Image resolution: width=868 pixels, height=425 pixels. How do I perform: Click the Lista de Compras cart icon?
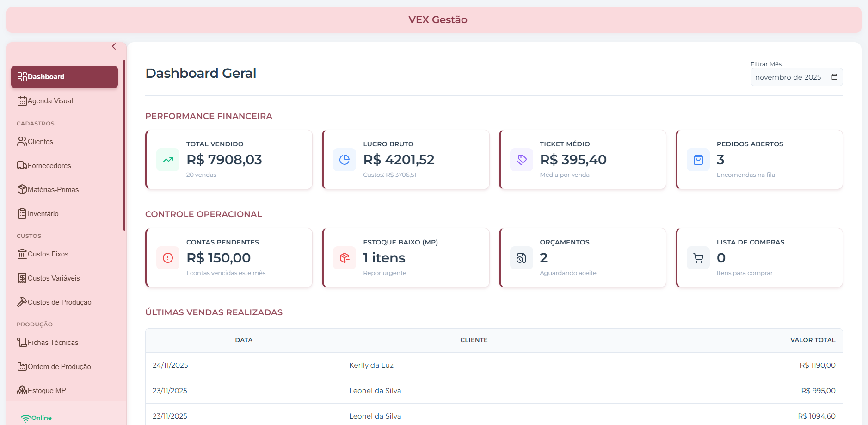[698, 258]
